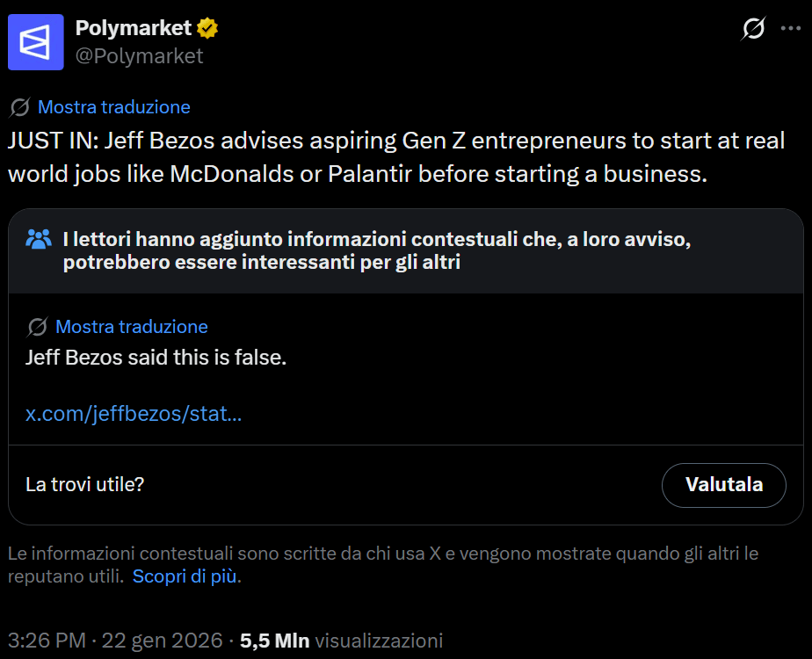Click the Polymarket profile avatar logo
This screenshot has height=659, width=812.
(36, 42)
